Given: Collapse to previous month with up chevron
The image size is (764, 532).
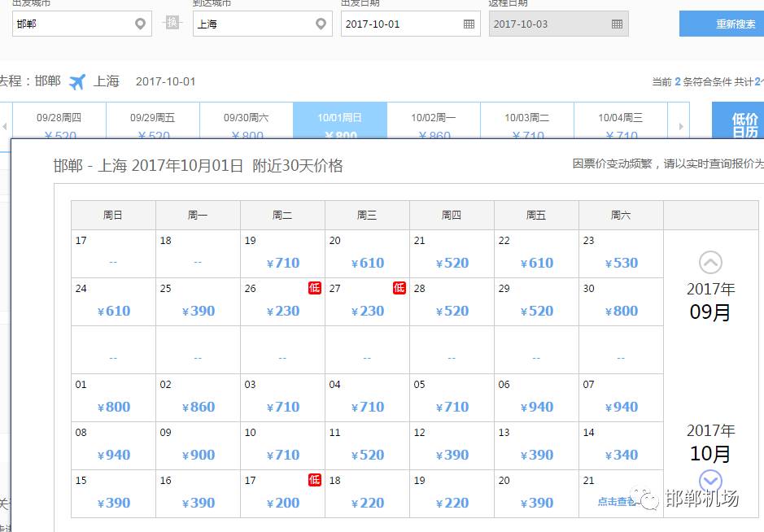Looking at the screenshot, I should 711,262.
